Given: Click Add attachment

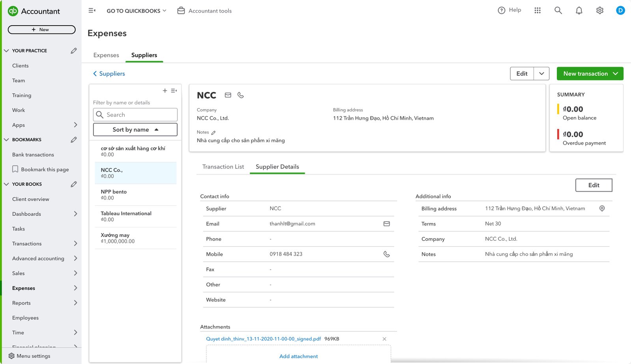Looking at the screenshot, I should tap(299, 356).
